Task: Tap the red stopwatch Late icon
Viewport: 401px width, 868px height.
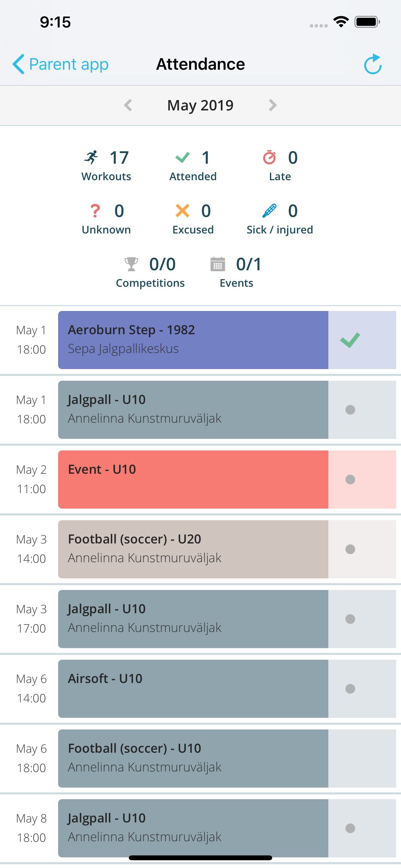Action: [x=269, y=157]
